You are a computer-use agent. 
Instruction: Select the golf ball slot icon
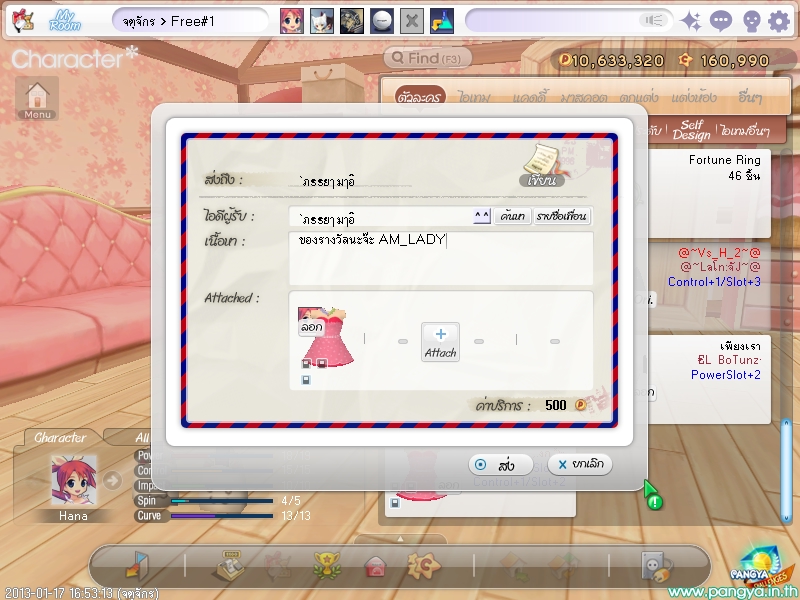382,21
